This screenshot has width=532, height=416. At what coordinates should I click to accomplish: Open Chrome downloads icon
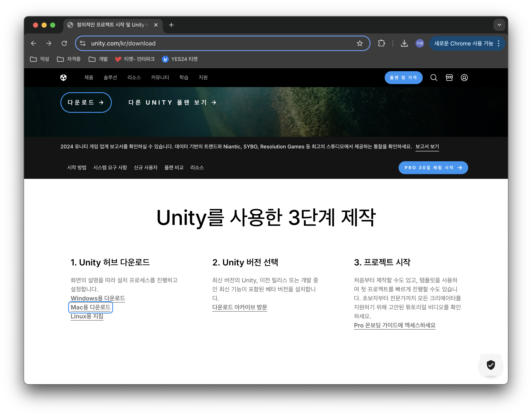point(404,43)
